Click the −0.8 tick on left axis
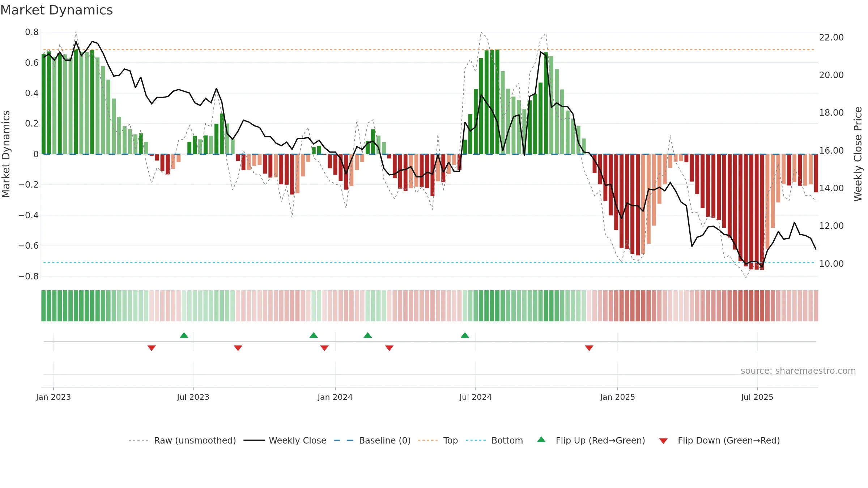 [x=29, y=276]
